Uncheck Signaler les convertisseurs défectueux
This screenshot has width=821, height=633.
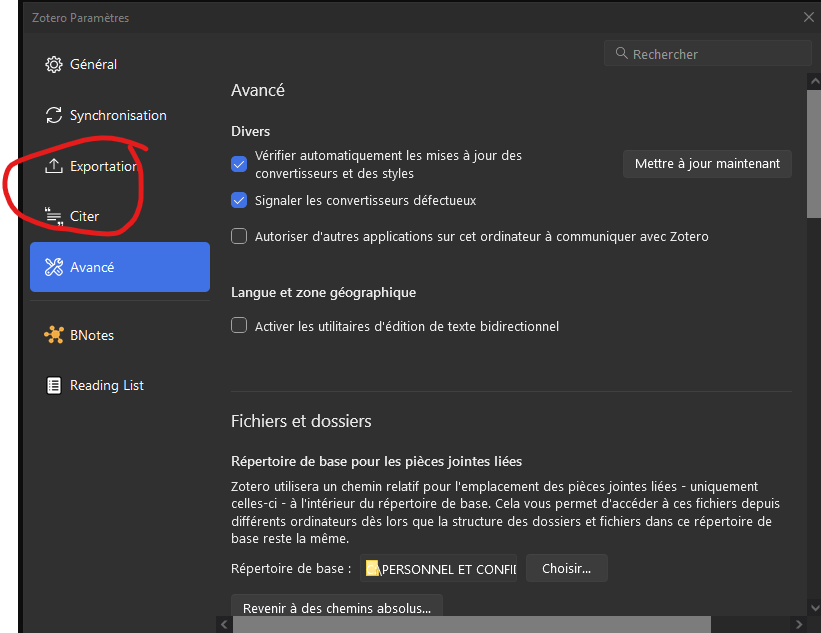[x=239, y=200]
